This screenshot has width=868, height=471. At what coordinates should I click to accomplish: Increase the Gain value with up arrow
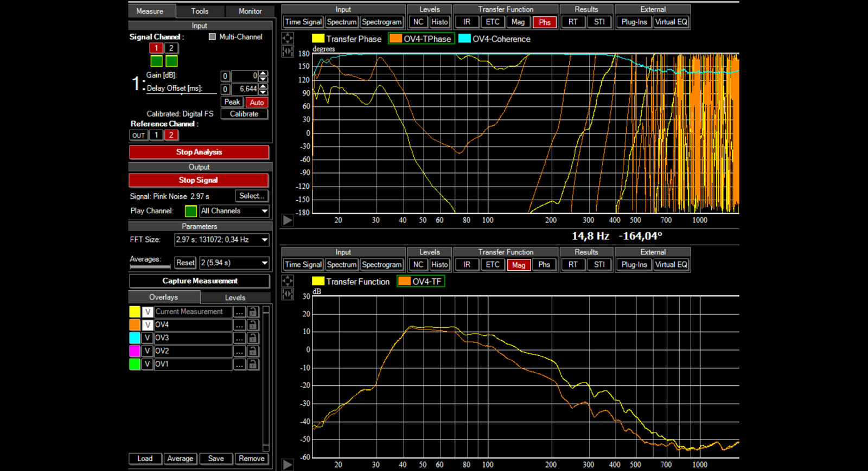tap(263, 73)
